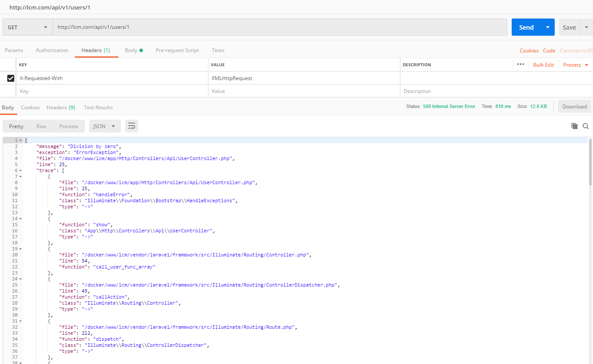Click the X-Requested-With key cell

(113, 78)
